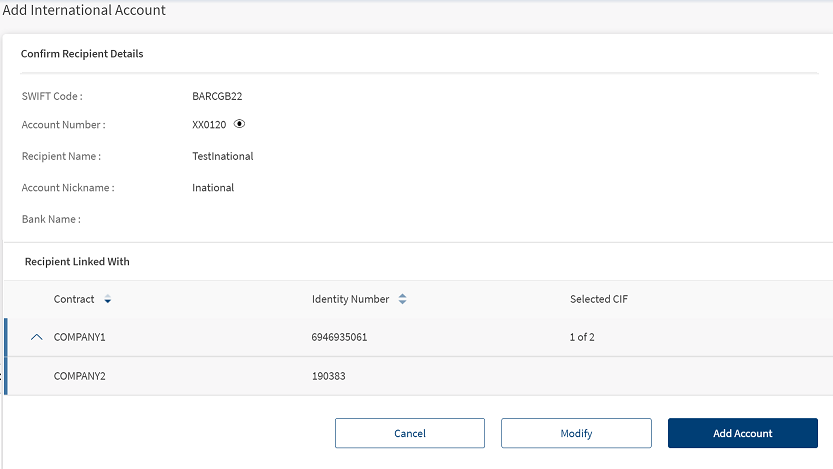Viewport: 833px width, 469px height.
Task: Click the identity number 190383
Action: tap(328, 376)
